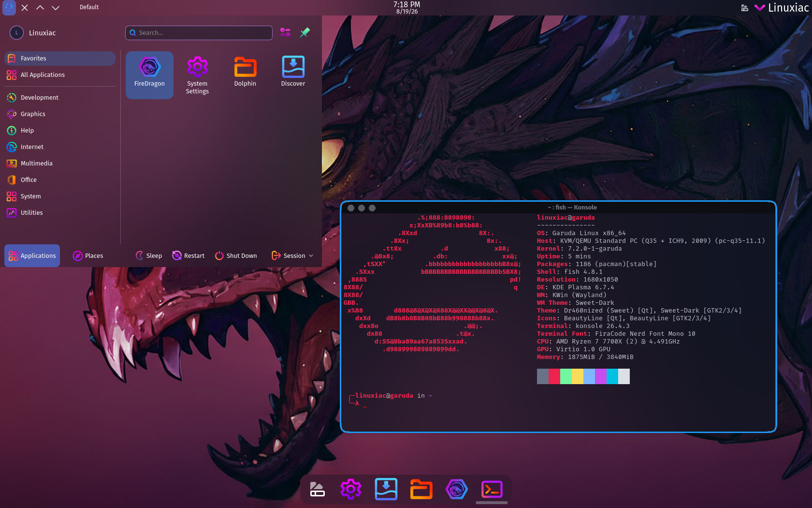Click the Shut Down button
Image resolution: width=812 pixels, height=508 pixels.
click(236, 255)
